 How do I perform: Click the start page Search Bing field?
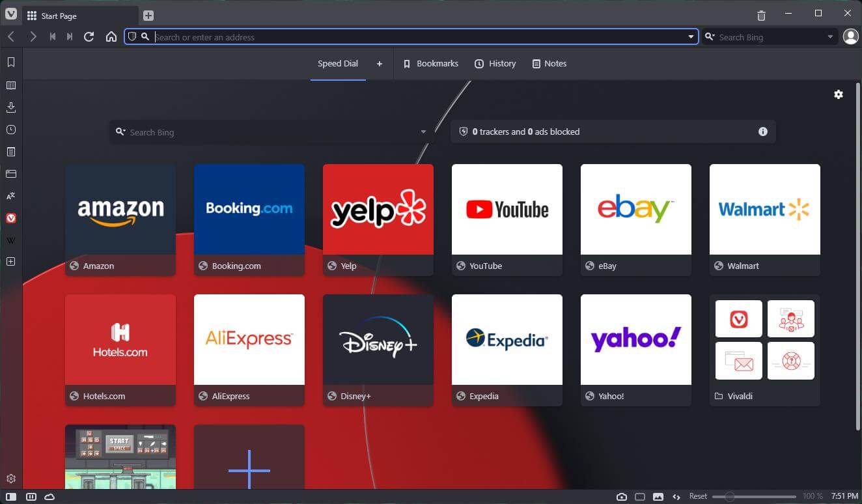[x=272, y=132]
